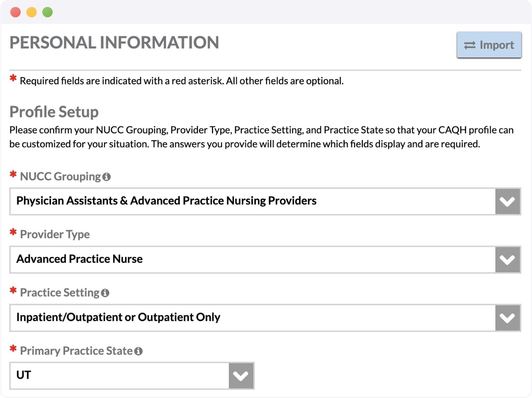The width and height of the screenshot is (532, 398).
Task: Click the swap arrows icon on Import
Action: click(x=470, y=45)
